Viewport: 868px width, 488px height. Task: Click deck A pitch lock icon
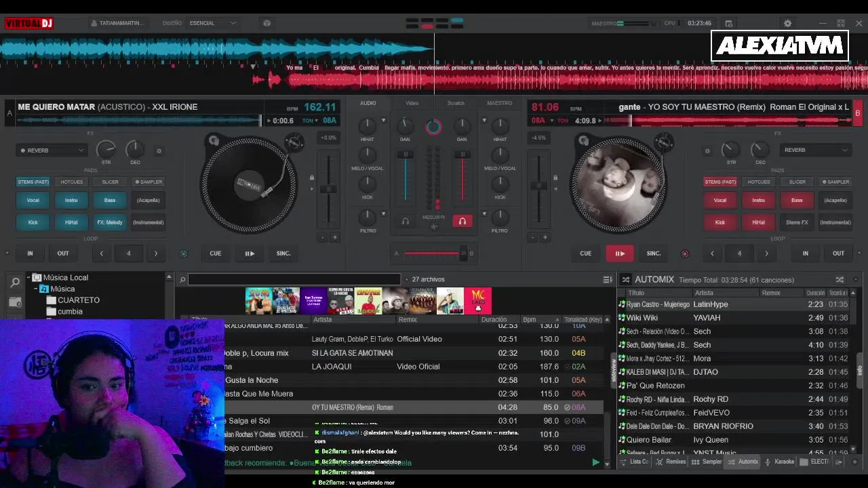(x=312, y=178)
